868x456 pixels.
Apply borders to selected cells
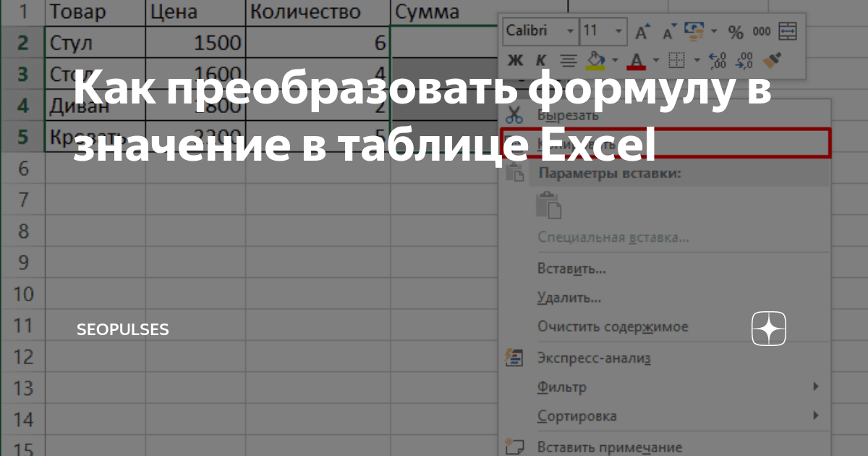pos(676,60)
